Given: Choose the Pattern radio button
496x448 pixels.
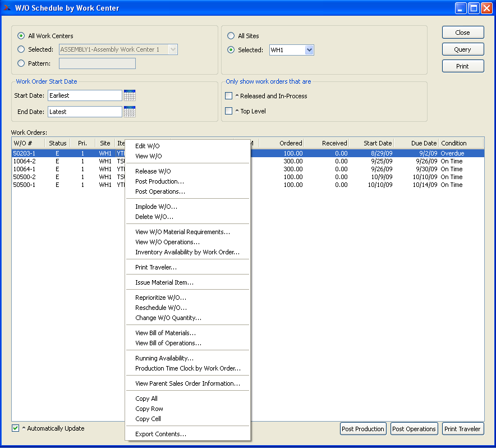Looking at the screenshot, I should pyautogui.click(x=21, y=63).
